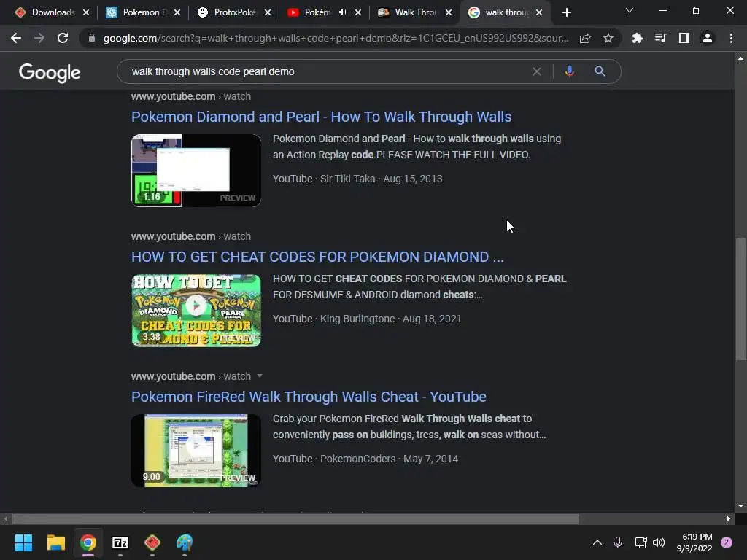The height and width of the screenshot is (560, 747).
Task: Close the Walk Throu tab
Action: click(x=449, y=12)
